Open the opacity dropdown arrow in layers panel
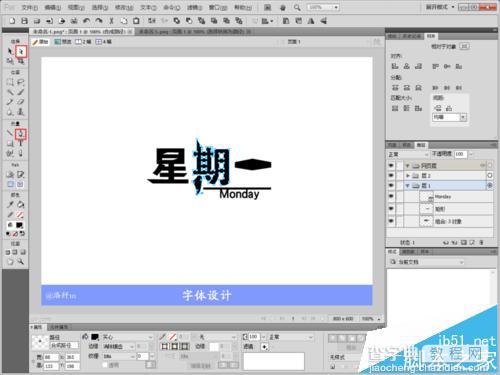 coord(470,154)
